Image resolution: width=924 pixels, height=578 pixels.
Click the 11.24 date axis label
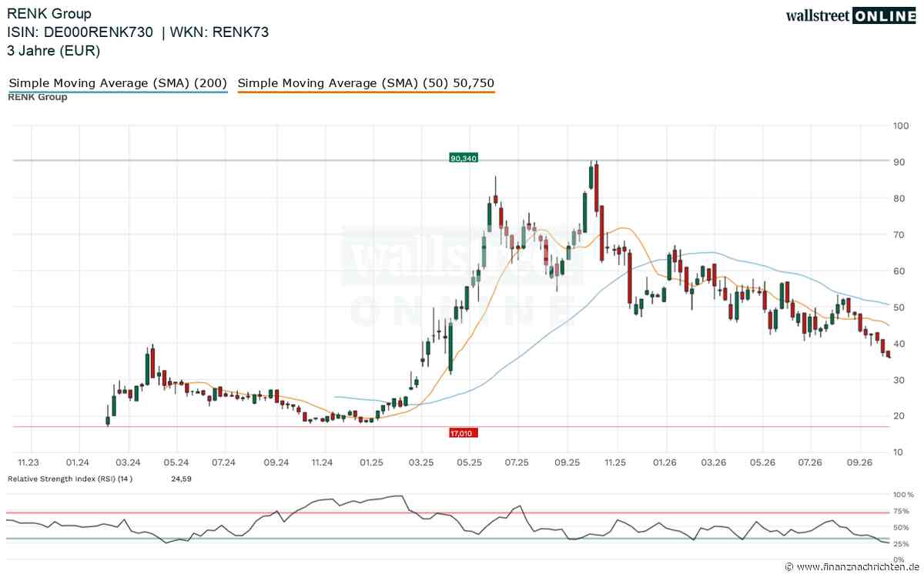[323, 462]
